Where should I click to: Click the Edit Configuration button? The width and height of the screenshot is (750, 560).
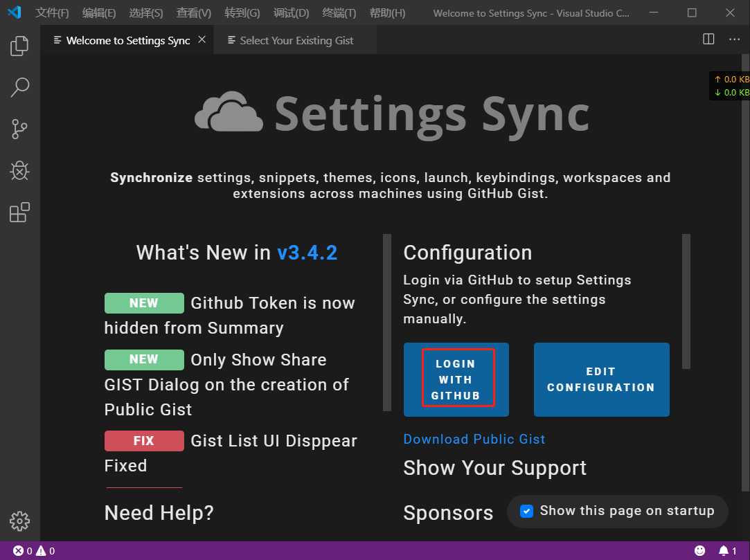click(601, 380)
